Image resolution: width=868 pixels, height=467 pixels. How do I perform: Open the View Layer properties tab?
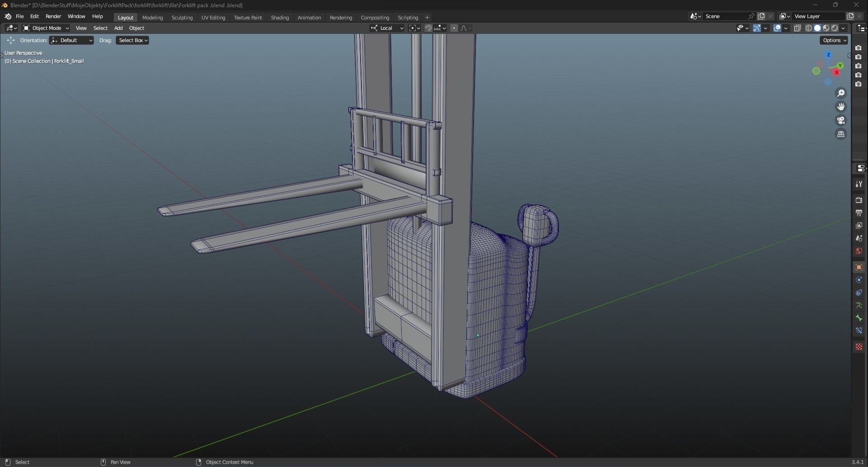(x=859, y=226)
